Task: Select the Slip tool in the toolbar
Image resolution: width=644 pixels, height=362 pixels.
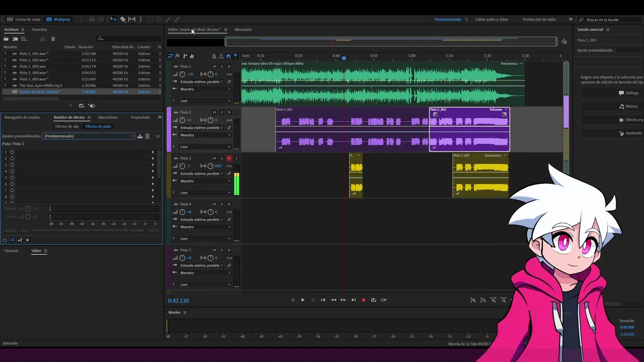Action: point(132,19)
